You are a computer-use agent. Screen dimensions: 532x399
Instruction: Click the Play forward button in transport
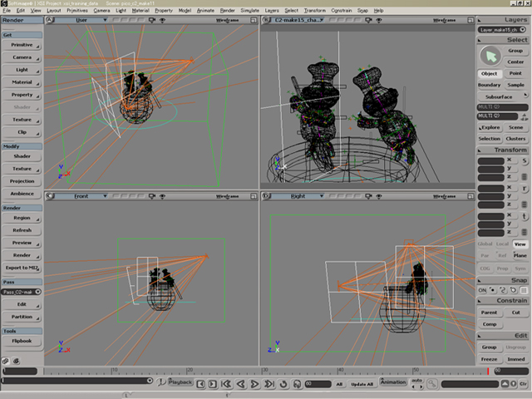pyautogui.click(x=254, y=383)
